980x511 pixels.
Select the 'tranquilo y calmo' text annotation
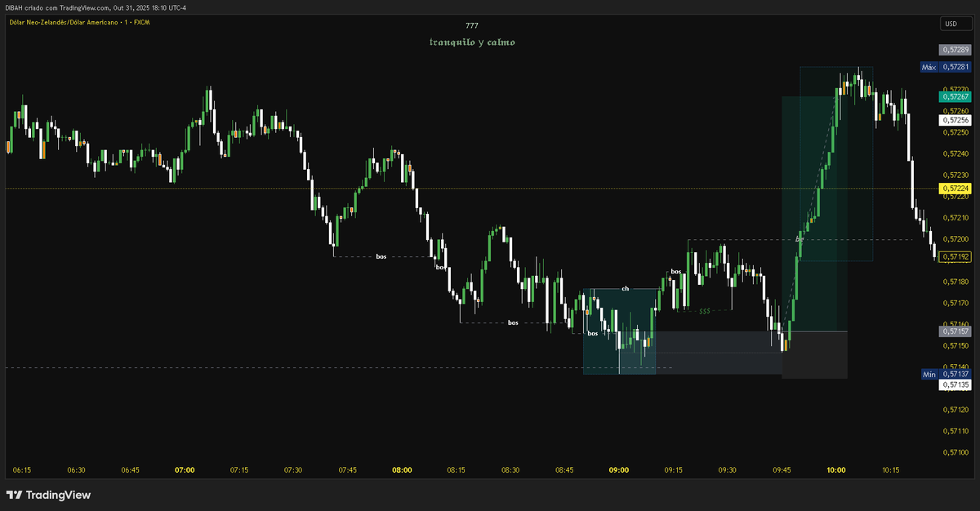point(472,42)
